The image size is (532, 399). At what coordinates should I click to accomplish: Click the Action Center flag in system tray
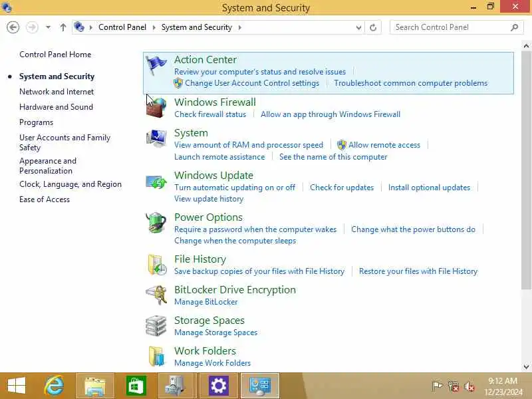click(x=437, y=386)
